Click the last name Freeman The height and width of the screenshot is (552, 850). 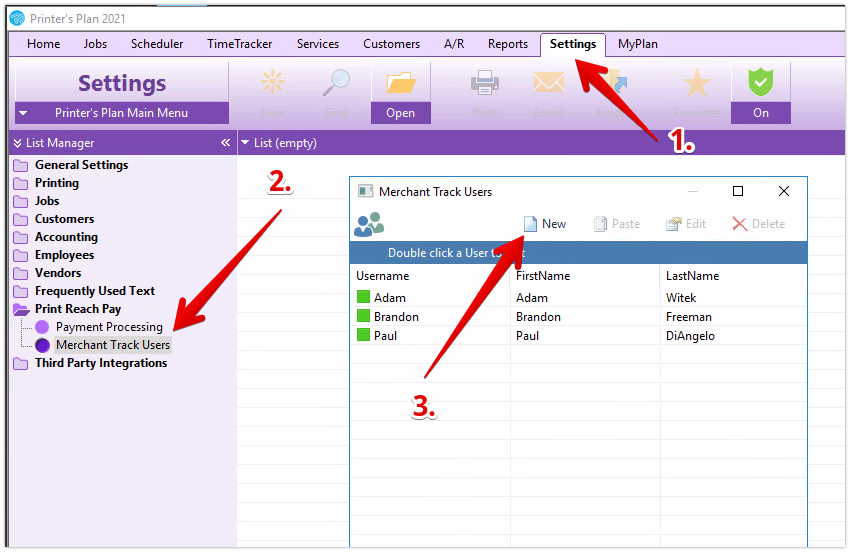point(688,317)
